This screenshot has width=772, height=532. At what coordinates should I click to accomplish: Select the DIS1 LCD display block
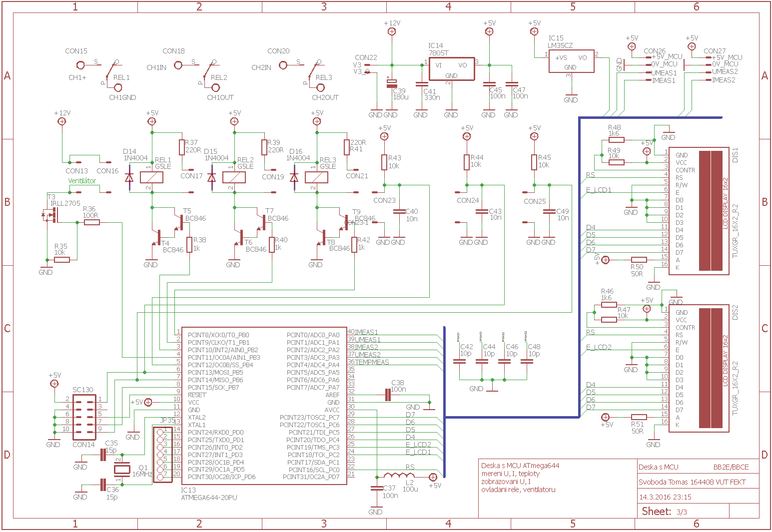[x=699, y=211]
